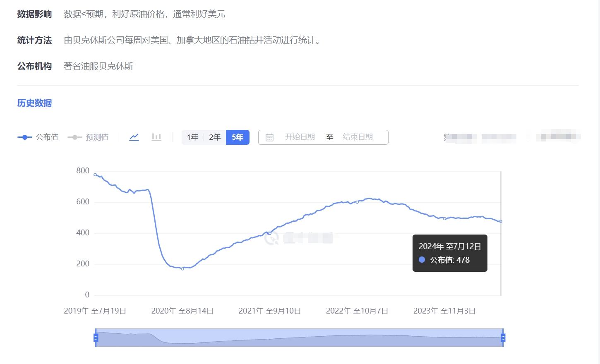
Task: Click the lowest data point in 2020
Action: [182, 268]
